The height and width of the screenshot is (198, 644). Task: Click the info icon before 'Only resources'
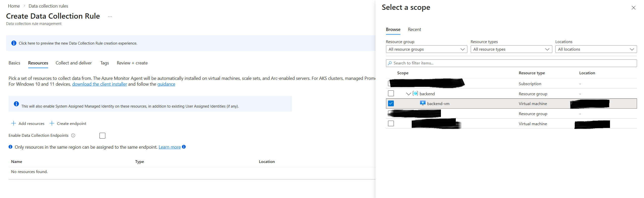pyautogui.click(x=10, y=147)
